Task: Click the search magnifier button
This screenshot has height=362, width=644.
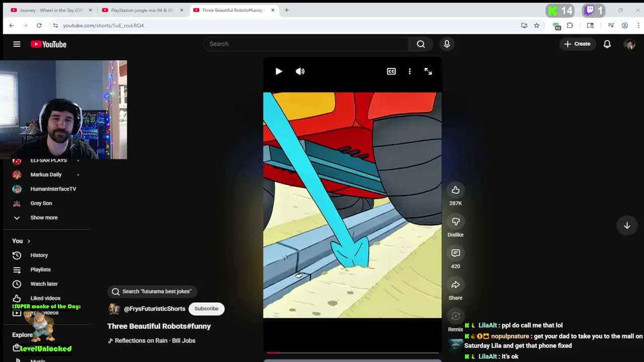Action: (x=421, y=44)
